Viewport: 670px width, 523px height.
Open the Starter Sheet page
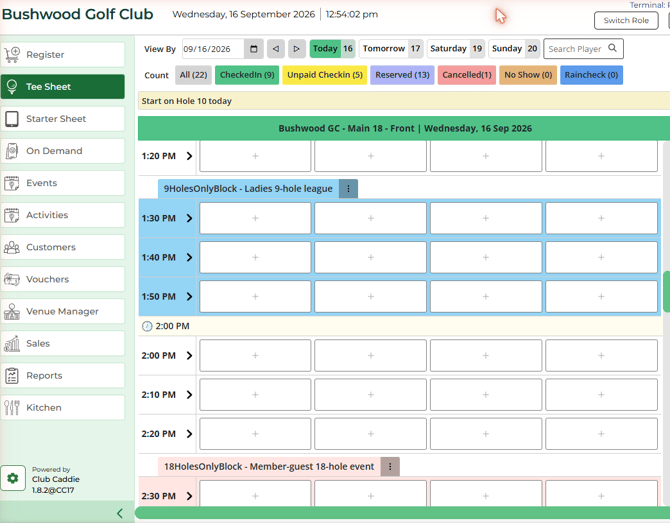tap(63, 119)
